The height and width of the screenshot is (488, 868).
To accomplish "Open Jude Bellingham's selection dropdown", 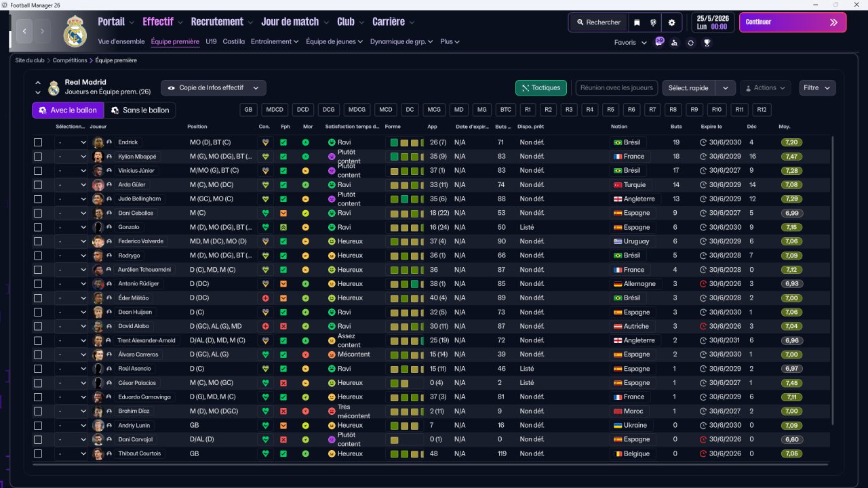I will coord(72,199).
